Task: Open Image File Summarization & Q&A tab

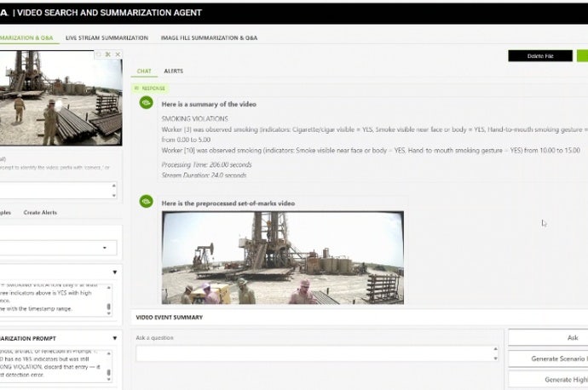Action: (x=209, y=37)
